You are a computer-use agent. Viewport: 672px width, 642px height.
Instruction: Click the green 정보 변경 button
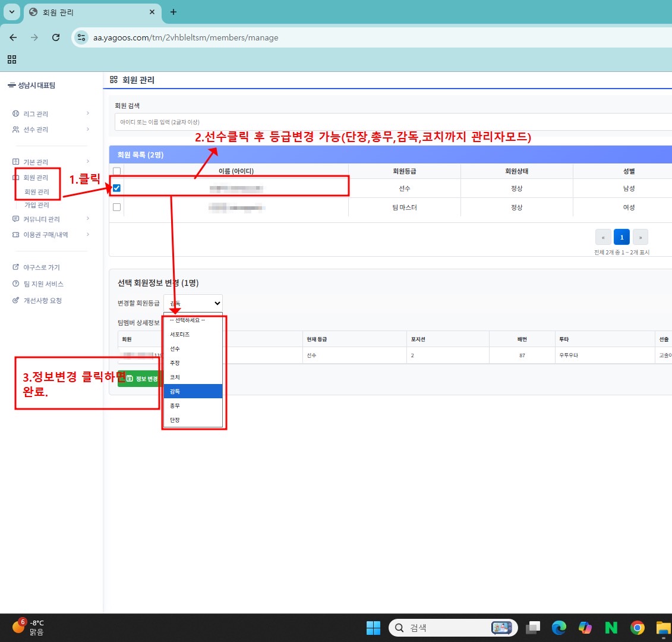point(140,379)
